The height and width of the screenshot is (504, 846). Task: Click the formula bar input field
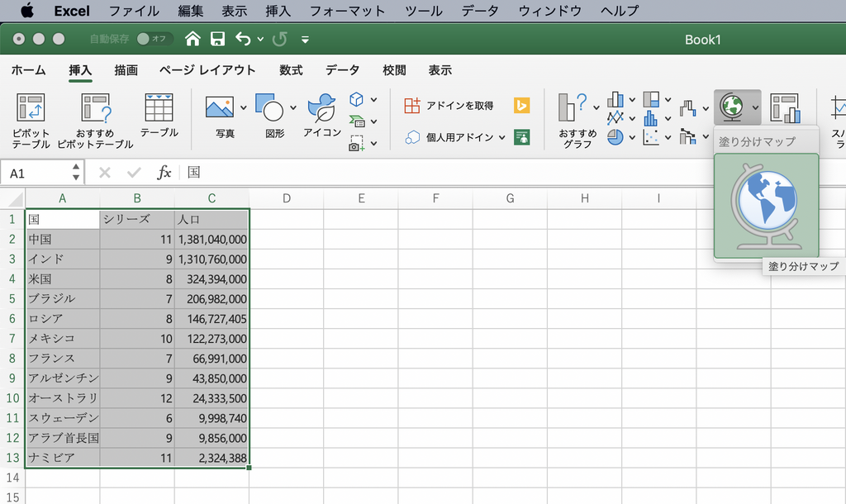(x=496, y=172)
